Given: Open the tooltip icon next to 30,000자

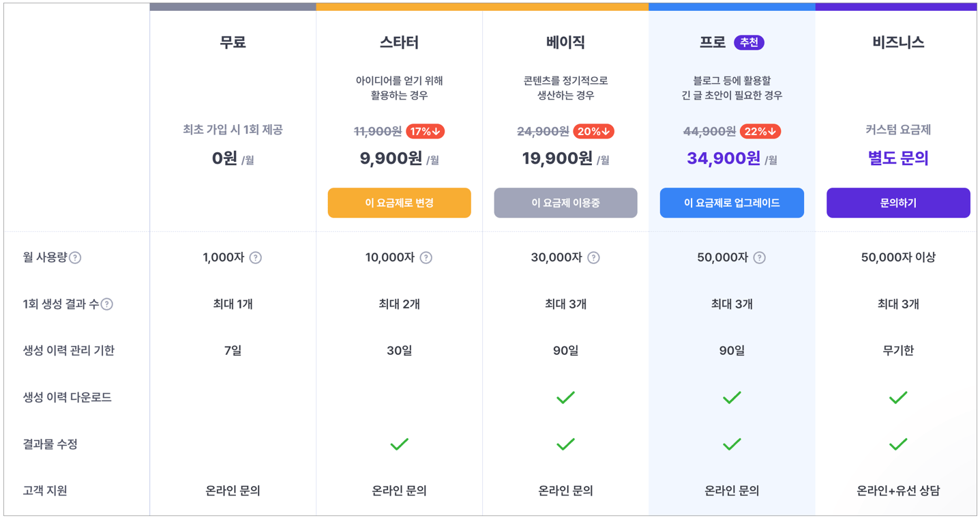Looking at the screenshot, I should click(593, 258).
